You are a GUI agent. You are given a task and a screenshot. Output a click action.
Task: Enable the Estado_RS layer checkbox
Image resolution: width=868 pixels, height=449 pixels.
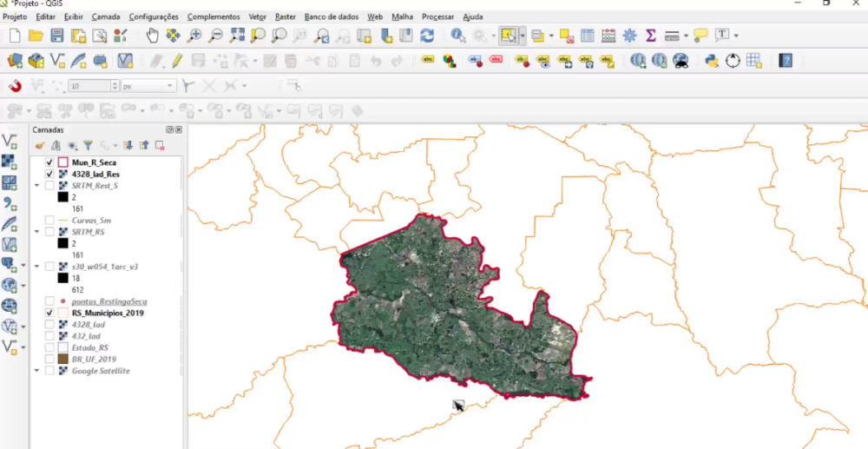click(x=49, y=347)
